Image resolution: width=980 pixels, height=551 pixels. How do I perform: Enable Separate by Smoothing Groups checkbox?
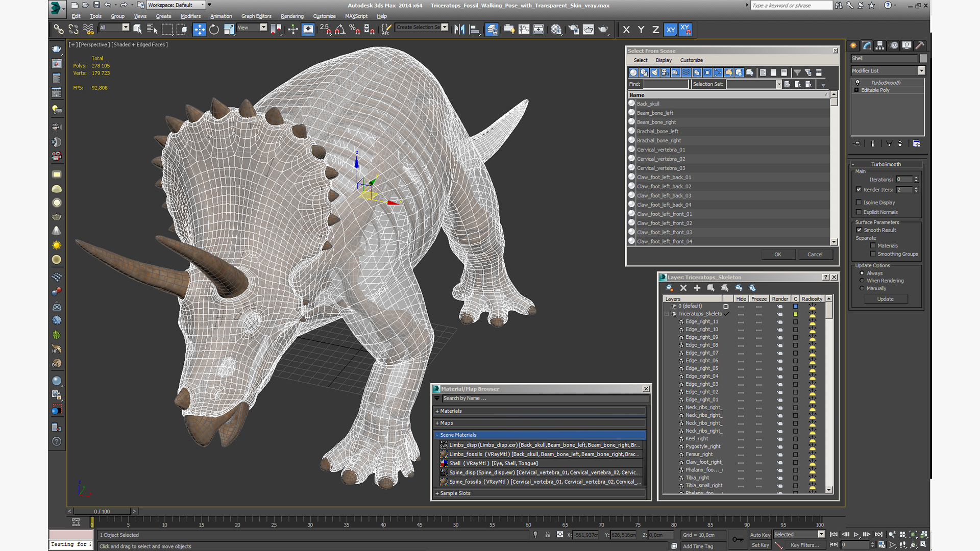click(x=873, y=254)
